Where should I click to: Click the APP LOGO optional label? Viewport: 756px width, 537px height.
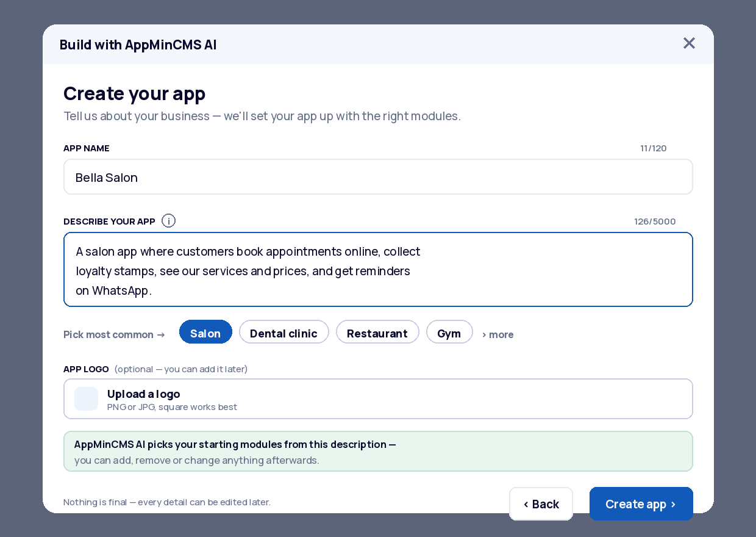[155, 369]
